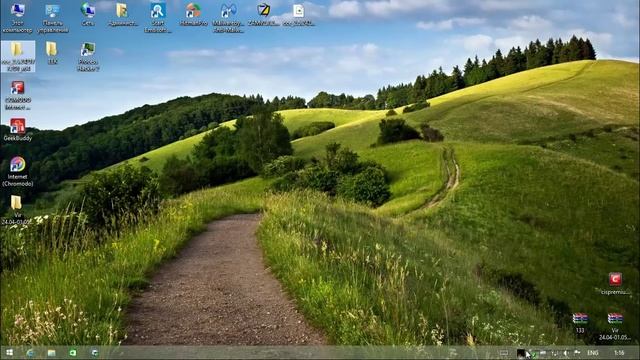This screenshot has height=360, width=640.
Task: Click the taskbar icon after the green one
Action: [x=95, y=353]
